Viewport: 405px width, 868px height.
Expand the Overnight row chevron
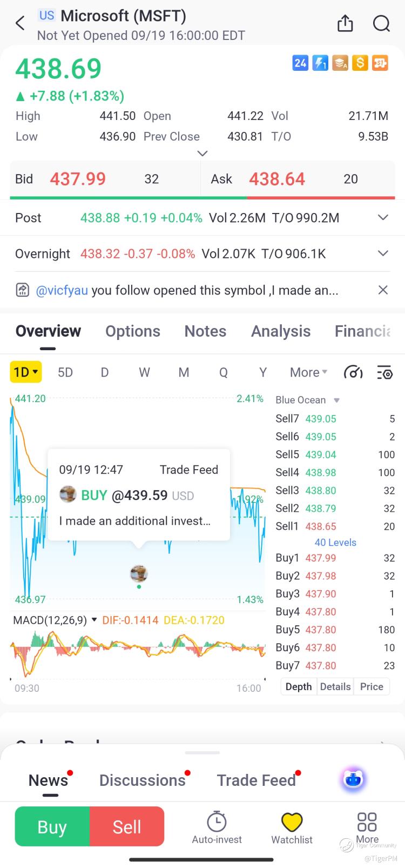(383, 253)
